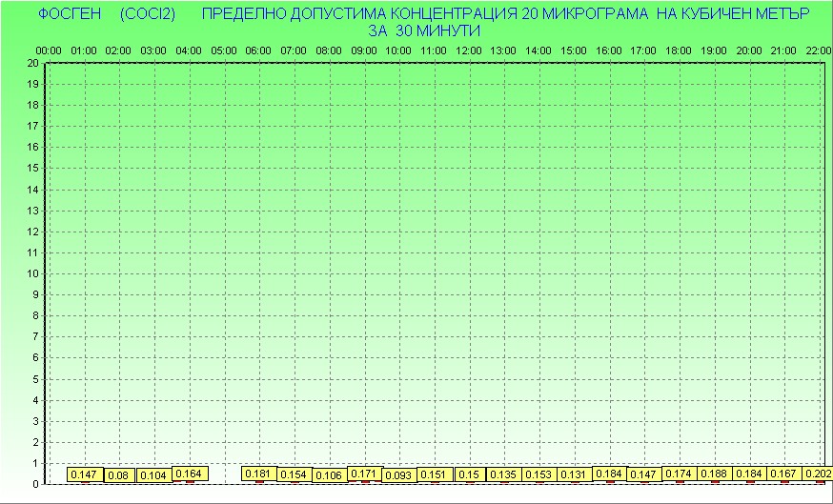Click the 04:00 time axis label

[x=189, y=51]
